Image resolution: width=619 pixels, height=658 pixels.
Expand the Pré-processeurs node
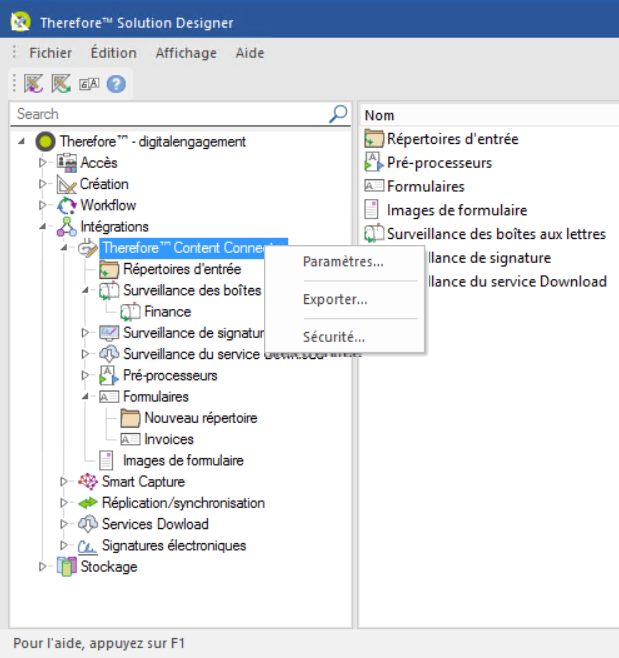[85, 375]
